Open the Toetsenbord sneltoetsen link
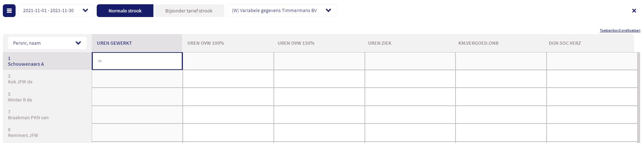644x143 pixels. tap(620, 31)
